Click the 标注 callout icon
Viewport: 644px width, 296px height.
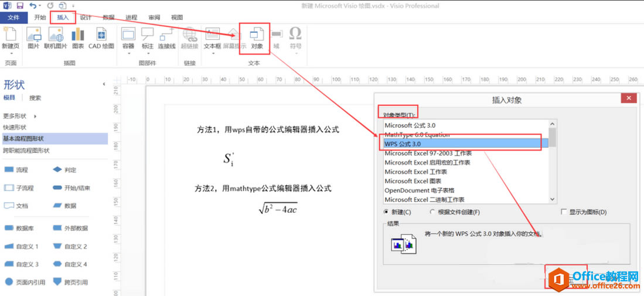pyautogui.click(x=148, y=35)
